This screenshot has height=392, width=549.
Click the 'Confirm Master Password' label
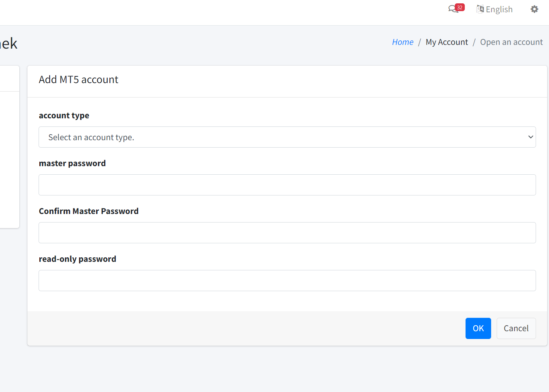(x=89, y=211)
